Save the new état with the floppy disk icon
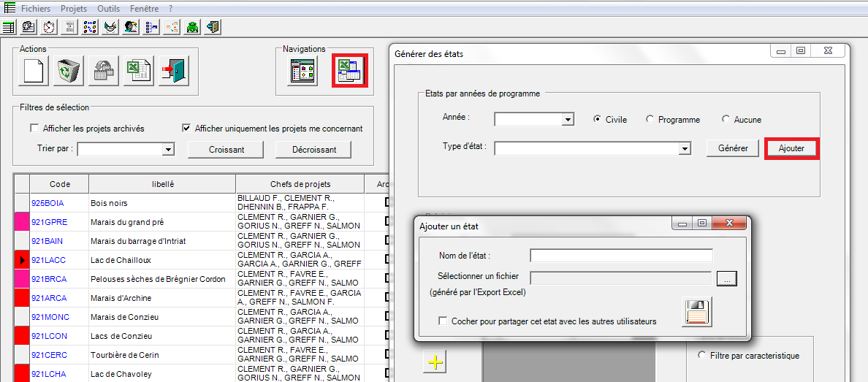This screenshot has height=382, width=868. (696, 312)
